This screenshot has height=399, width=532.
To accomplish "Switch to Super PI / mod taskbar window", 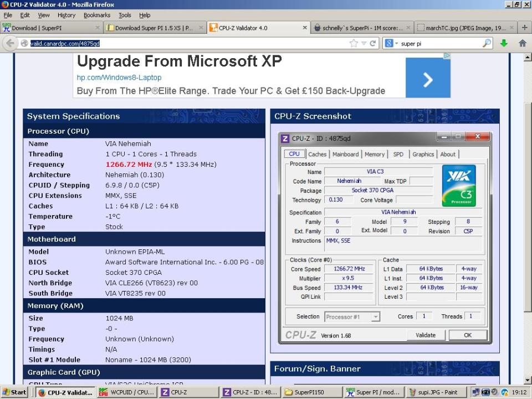I will 374,392.
